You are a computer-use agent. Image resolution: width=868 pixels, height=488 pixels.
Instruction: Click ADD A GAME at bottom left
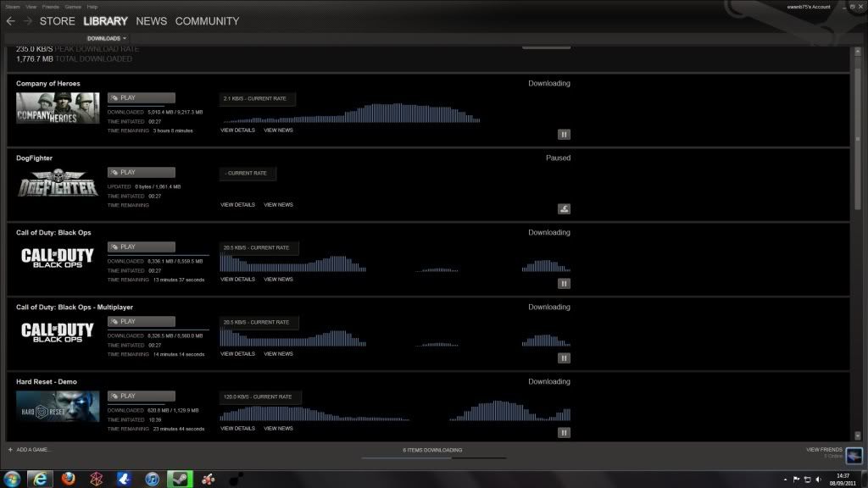coord(29,450)
